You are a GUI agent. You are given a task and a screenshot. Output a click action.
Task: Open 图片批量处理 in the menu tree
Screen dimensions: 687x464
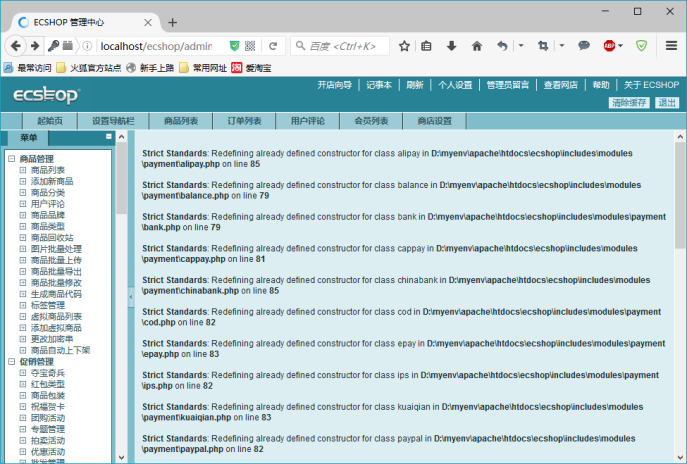[56, 249]
